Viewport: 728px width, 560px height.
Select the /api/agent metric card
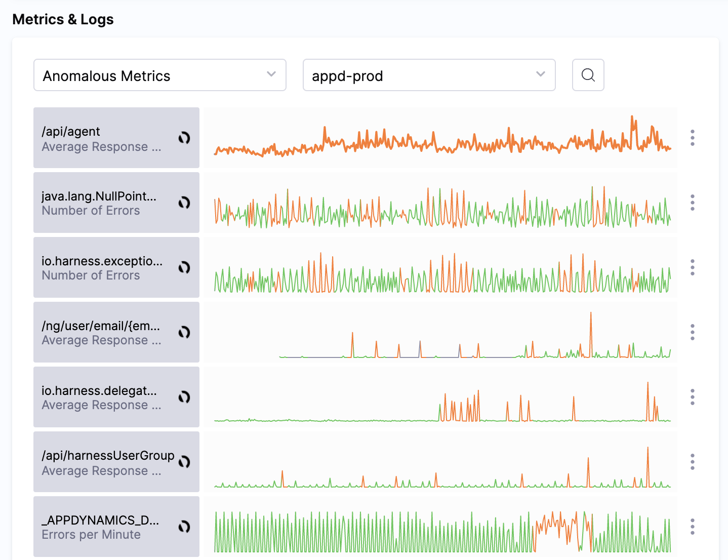pyautogui.click(x=116, y=138)
